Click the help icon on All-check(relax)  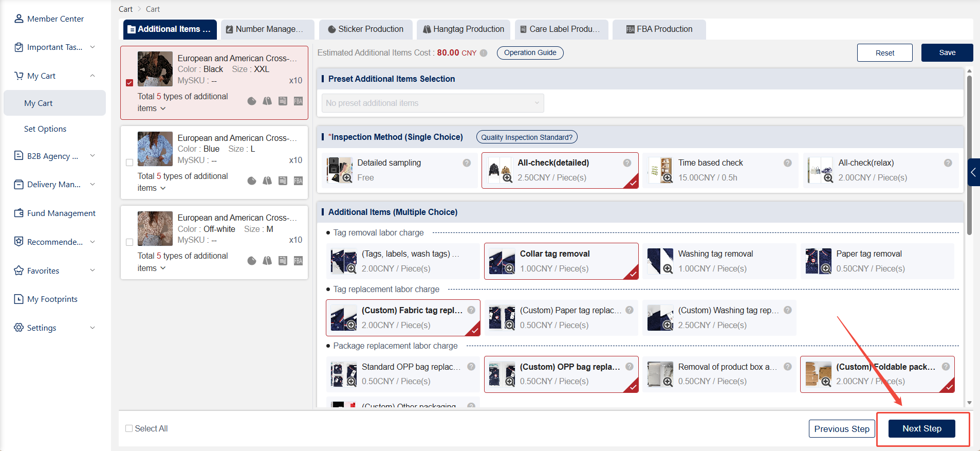pyautogui.click(x=948, y=163)
